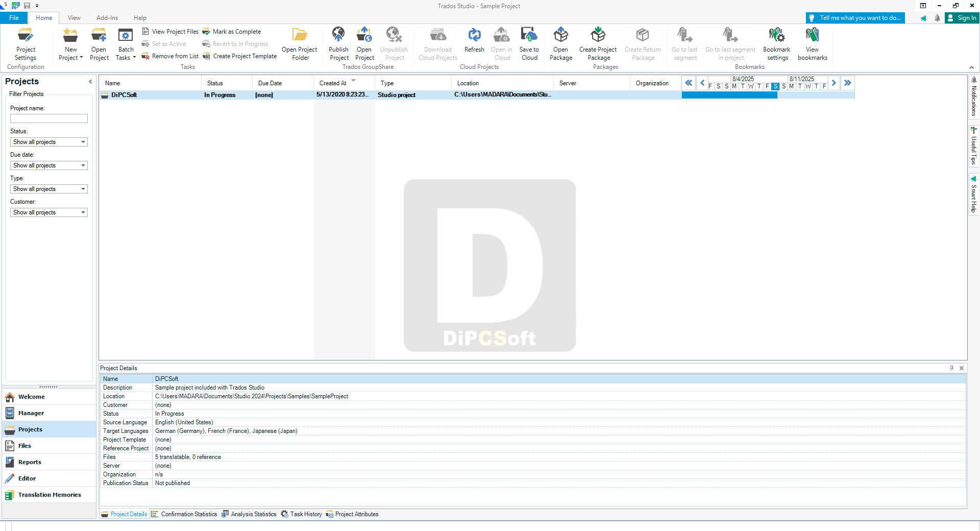Image resolution: width=980 pixels, height=531 pixels.
Task: Click the save icon in title bar
Action: (x=27, y=6)
